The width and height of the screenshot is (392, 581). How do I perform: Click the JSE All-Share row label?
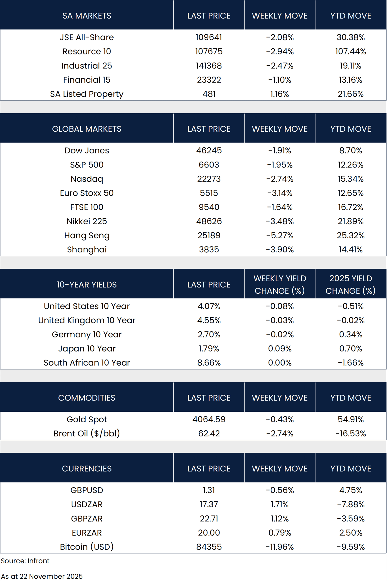coord(87,37)
